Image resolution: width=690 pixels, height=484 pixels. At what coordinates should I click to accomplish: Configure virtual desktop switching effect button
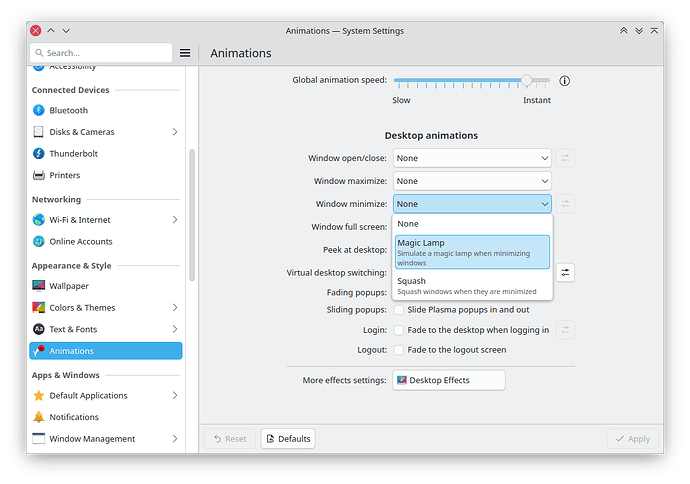click(x=566, y=272)
